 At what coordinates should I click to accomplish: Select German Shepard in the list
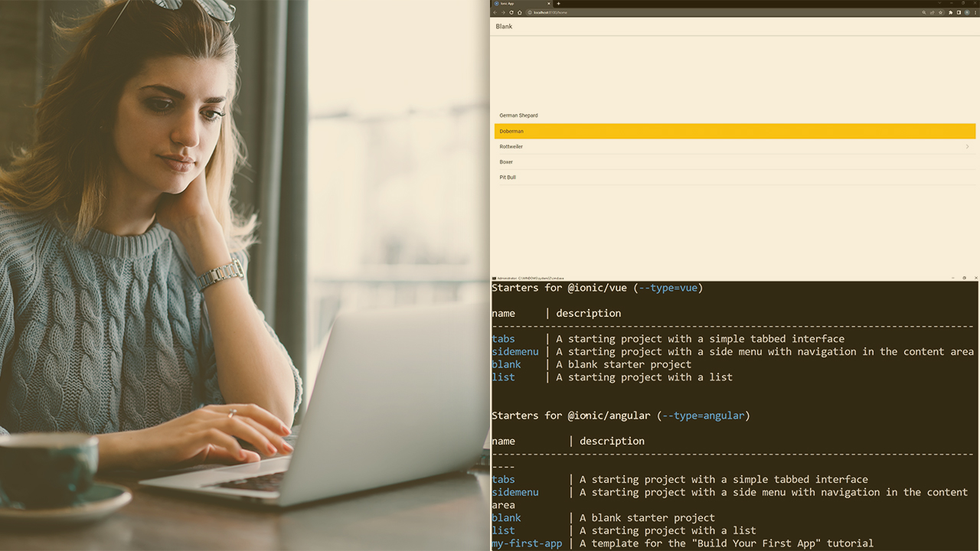click(519, 116)
